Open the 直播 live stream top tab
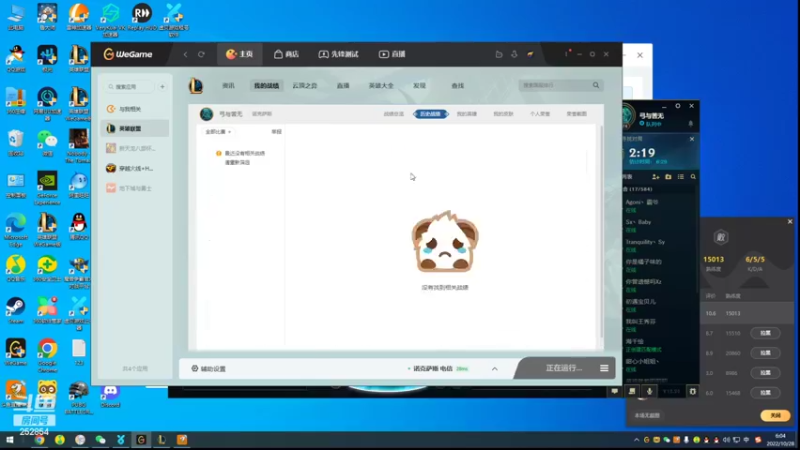Image resolution: width=800 pixels, height=450 pixels. click(392, 54)
